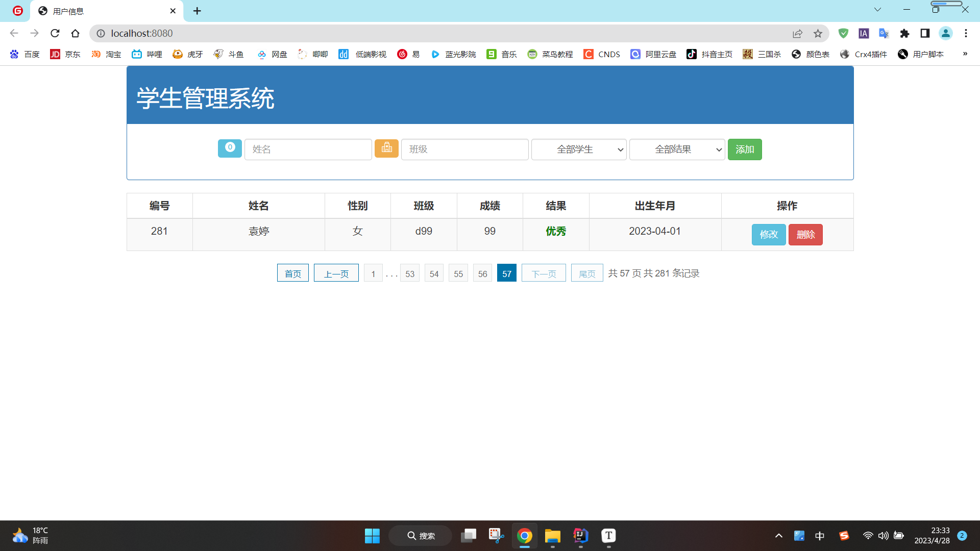Show more bookmarks with the chevron
This screenshot has height=551, width=980.
tap(965, 54)
